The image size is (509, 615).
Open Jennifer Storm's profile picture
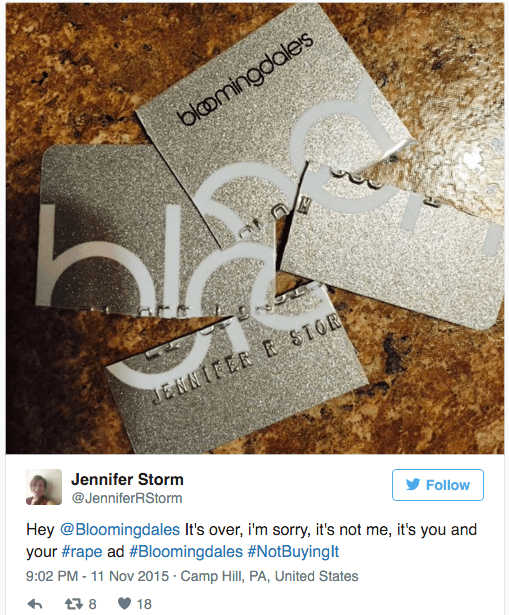click(44, 487)
